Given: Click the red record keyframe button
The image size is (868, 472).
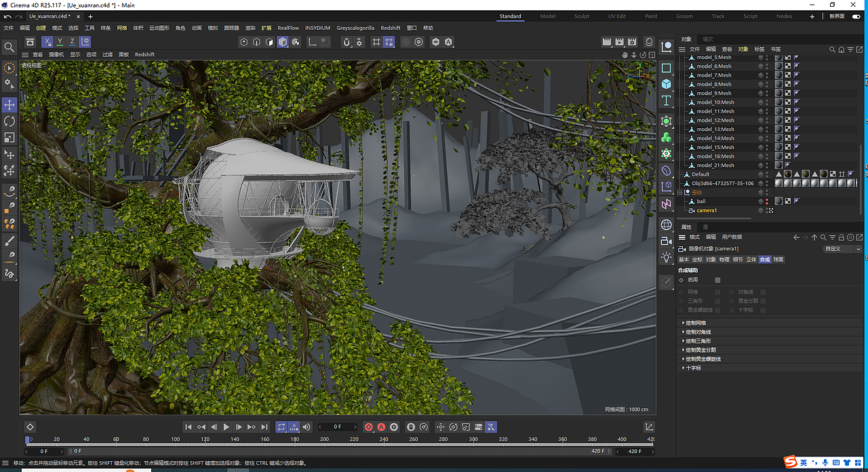Looking at the screenshot, I should (369, 427).
